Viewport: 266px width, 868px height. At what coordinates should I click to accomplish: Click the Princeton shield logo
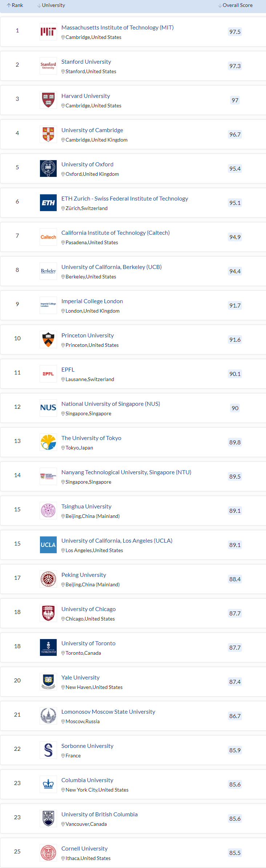point(48,340)
